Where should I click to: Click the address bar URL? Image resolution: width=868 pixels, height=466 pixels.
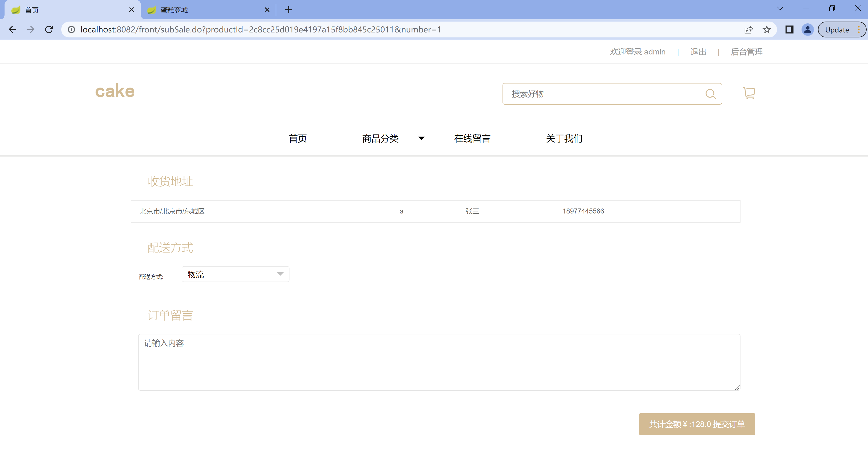pyautogui.click(x=260, y=30)
